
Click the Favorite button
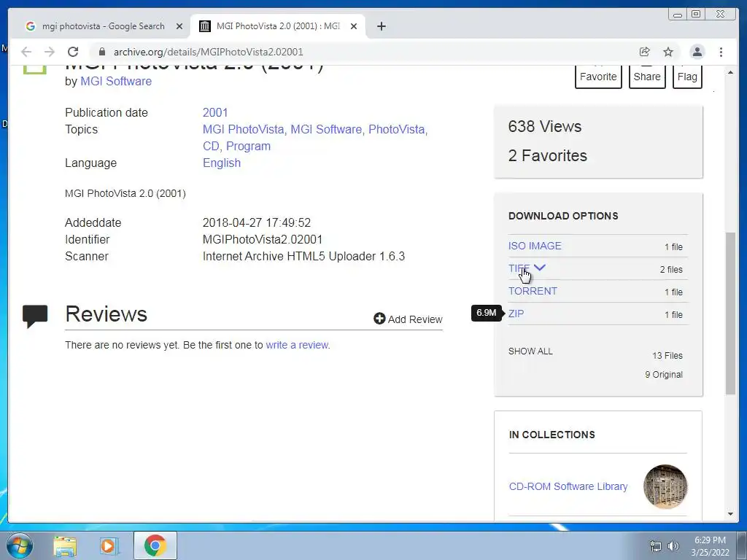(x=598, y=76)
